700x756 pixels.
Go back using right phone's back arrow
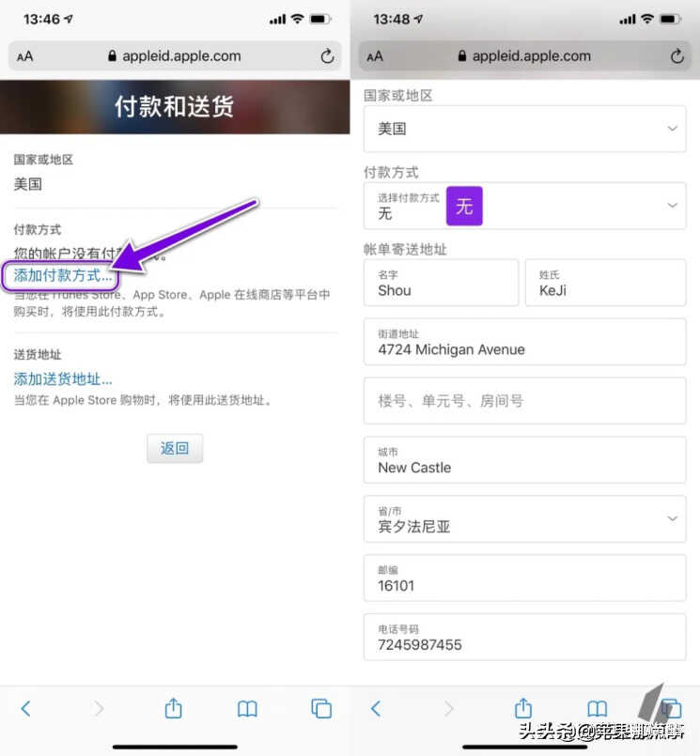pyautogui.click(x=376, y=708)
